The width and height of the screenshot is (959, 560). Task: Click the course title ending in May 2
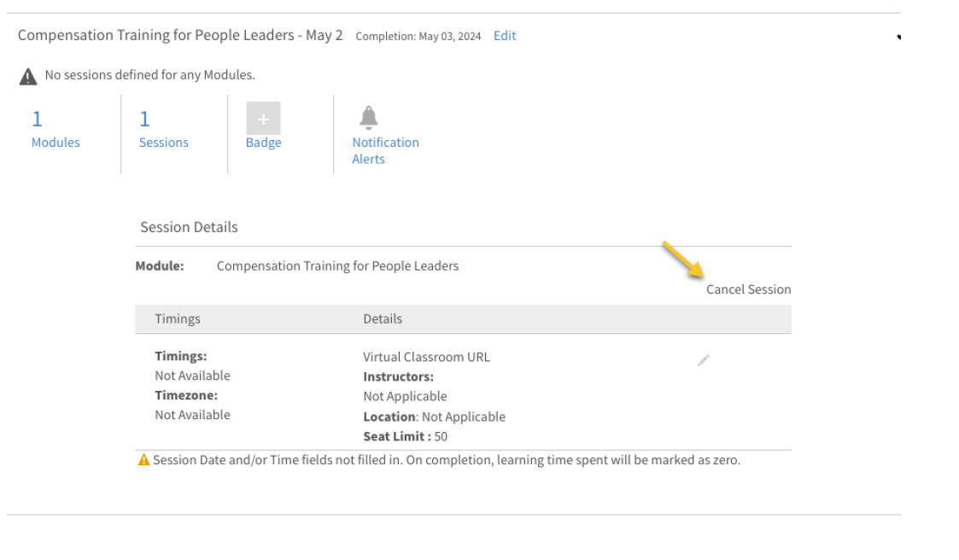tap(180, 36)
